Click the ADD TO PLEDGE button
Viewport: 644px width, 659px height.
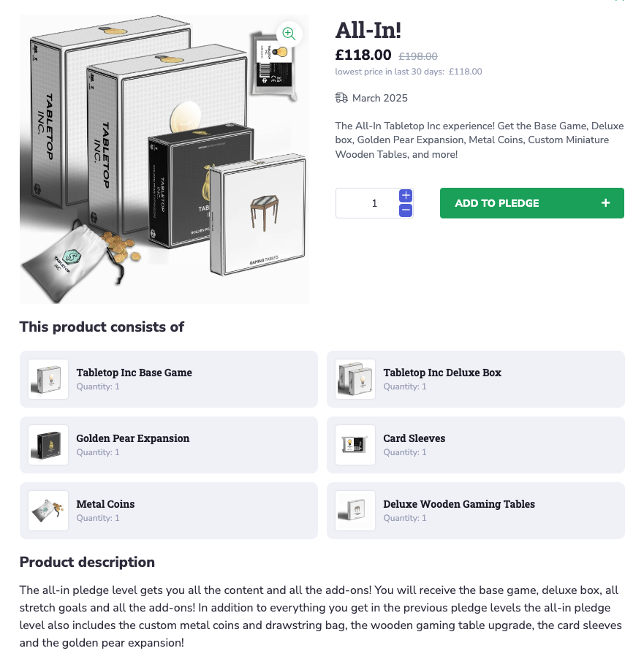click(531, 203)
